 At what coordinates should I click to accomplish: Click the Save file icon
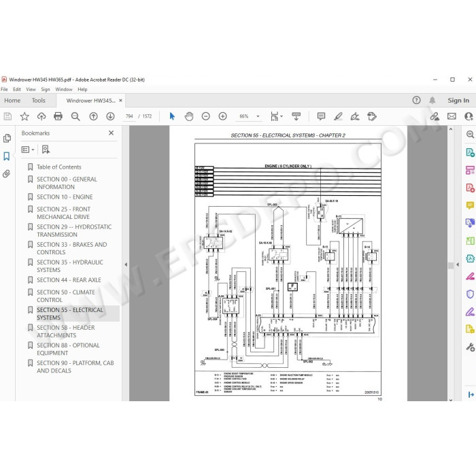pyautogui.click(x=7, y=116)
